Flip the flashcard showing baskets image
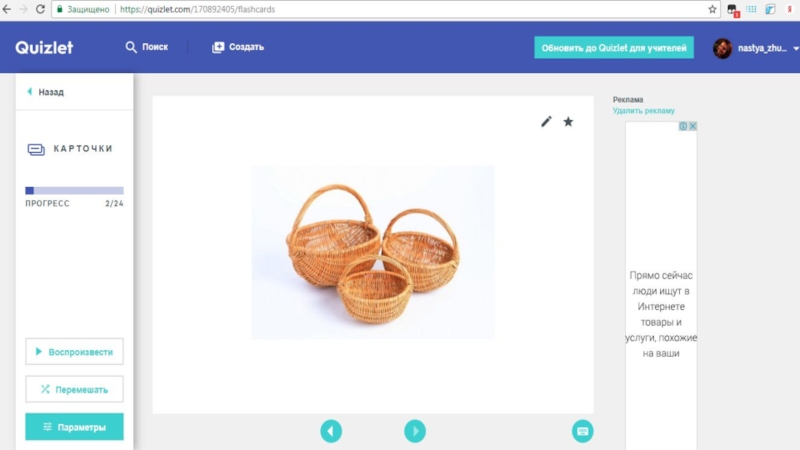800x450 pixels. point(373,252)
